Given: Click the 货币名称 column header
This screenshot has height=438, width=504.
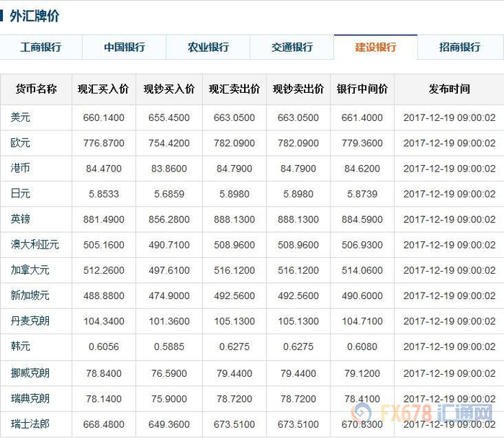Looking at the screenshot, I should coord(36,89).
